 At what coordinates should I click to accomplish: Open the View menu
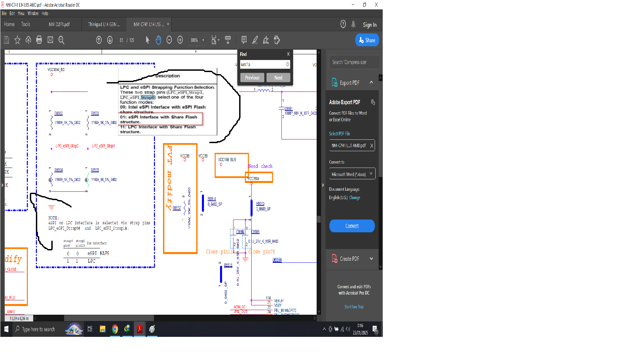pyautogui.click(x=21, y=13)
